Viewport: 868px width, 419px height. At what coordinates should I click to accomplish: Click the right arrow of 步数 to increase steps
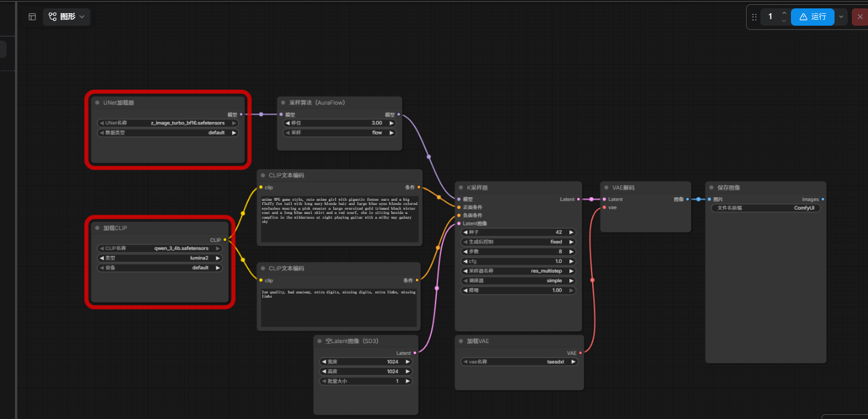572,252
